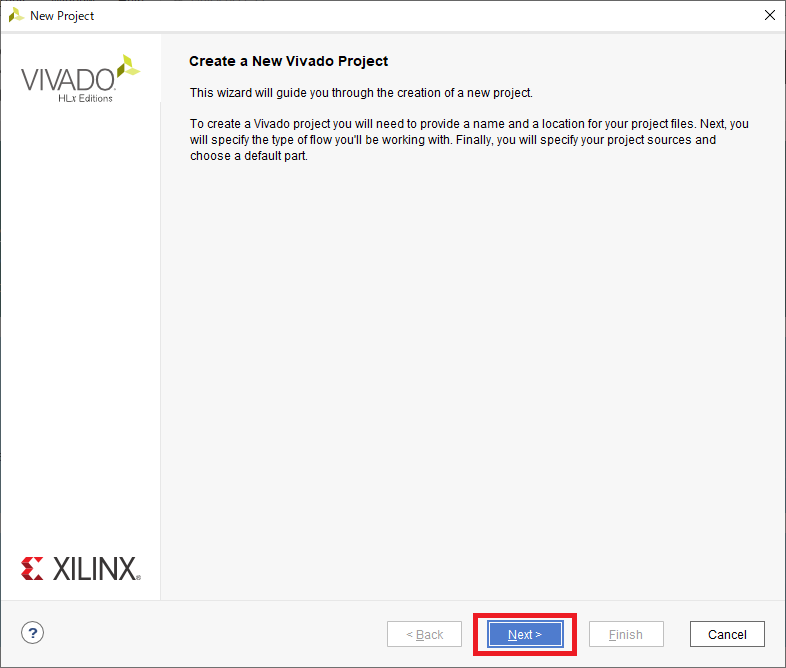
Task: Click the VIVADO wordmark in the sidebar
Action: click(68, 80)
